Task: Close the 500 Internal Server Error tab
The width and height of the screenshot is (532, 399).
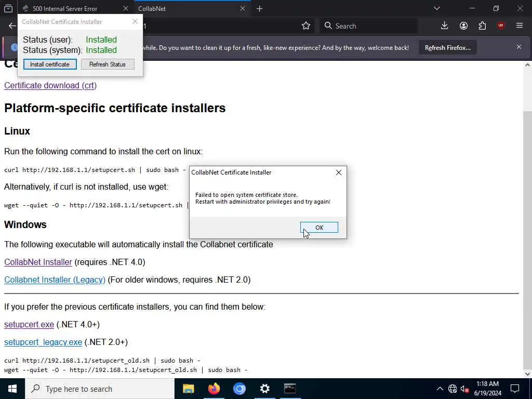Action: coord(126,8)
